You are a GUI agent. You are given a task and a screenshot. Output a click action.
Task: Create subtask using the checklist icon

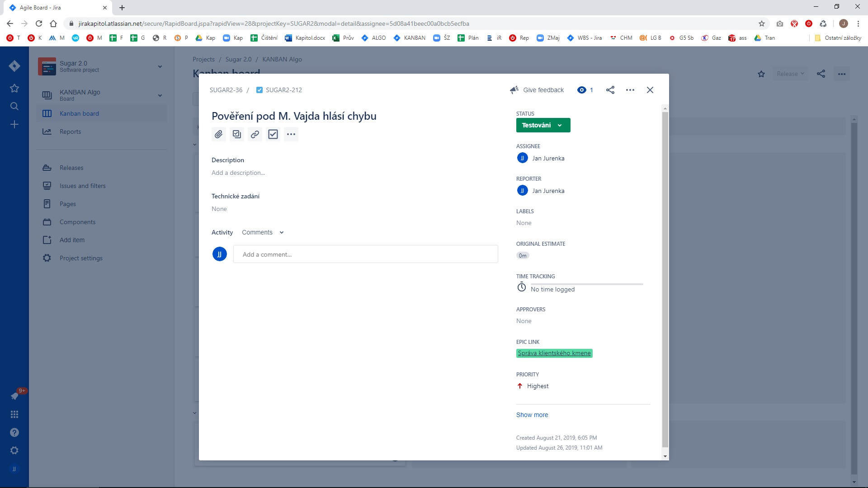click(x=237, y=134)
